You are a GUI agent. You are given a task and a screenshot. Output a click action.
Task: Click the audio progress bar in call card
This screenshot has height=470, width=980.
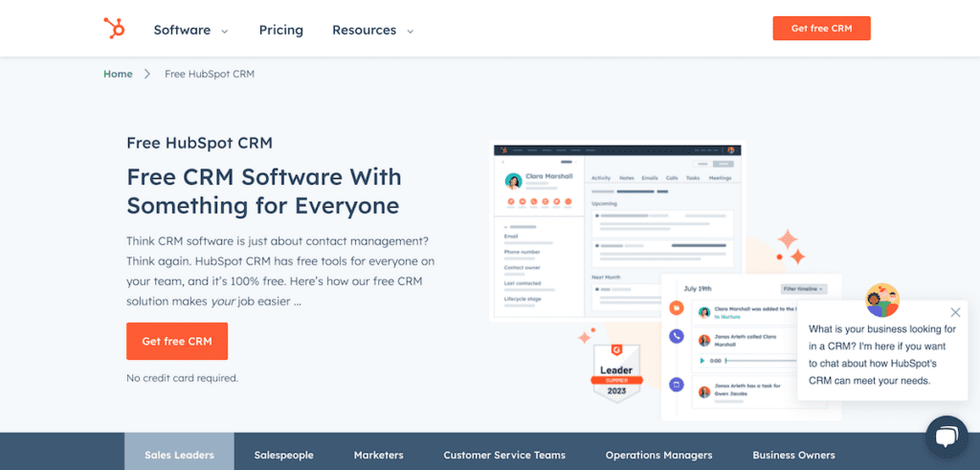[761, 361]
